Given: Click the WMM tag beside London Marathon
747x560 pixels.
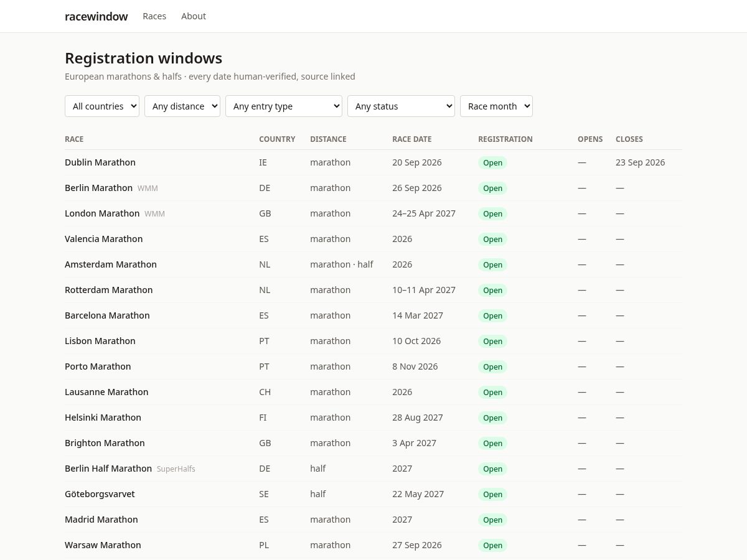Looking at the screenshot, I should point(154,214).
